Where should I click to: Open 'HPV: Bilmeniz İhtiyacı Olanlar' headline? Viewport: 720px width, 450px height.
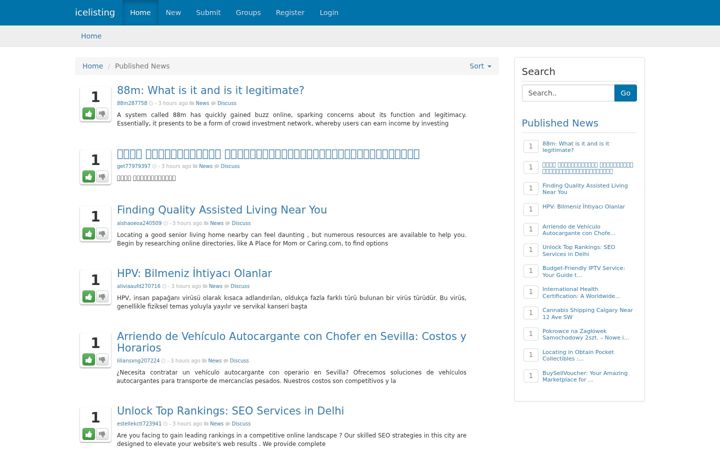point(194,273)
